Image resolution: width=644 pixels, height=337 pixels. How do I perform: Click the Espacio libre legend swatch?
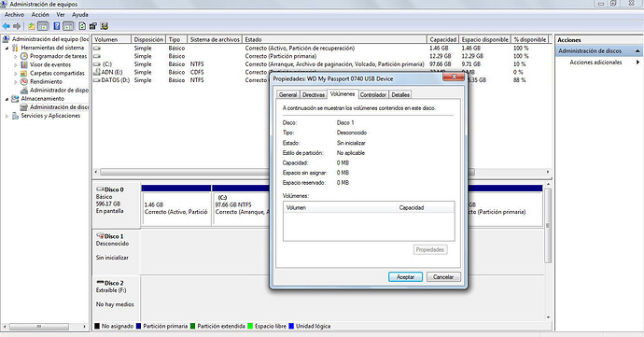[250, 326]
